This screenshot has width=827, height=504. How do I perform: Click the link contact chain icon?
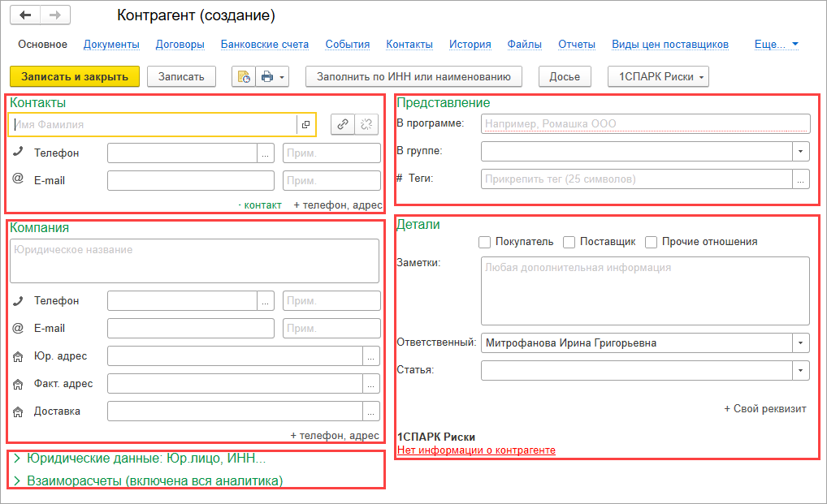(x=343, y=124)
